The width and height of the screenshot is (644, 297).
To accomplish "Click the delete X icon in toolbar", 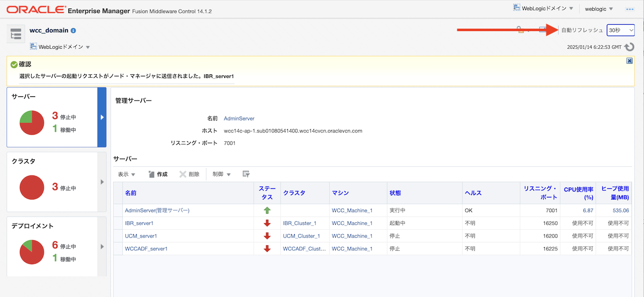I will (x=183, y=174).
